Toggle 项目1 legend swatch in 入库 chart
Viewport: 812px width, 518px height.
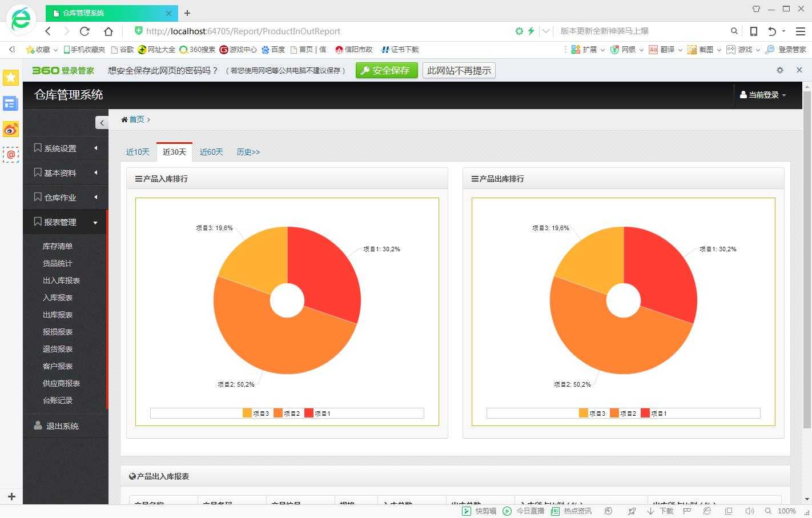[309, 413]
